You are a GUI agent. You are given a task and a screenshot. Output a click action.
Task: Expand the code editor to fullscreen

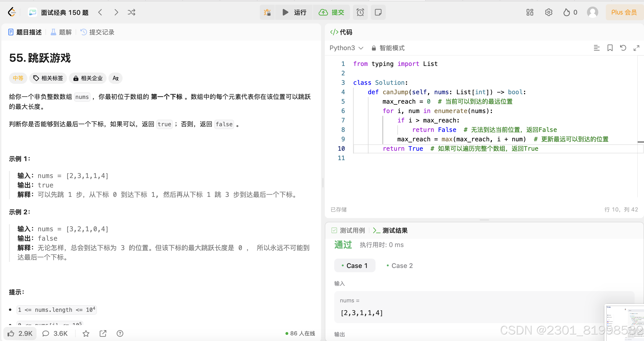click(636, 48)
